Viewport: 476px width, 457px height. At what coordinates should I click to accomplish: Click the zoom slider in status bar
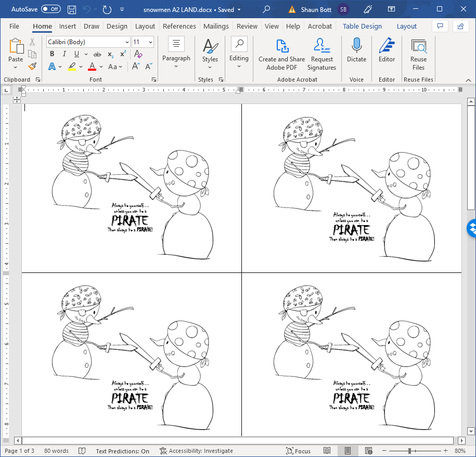pyautogui.click(x=410, y=451)
